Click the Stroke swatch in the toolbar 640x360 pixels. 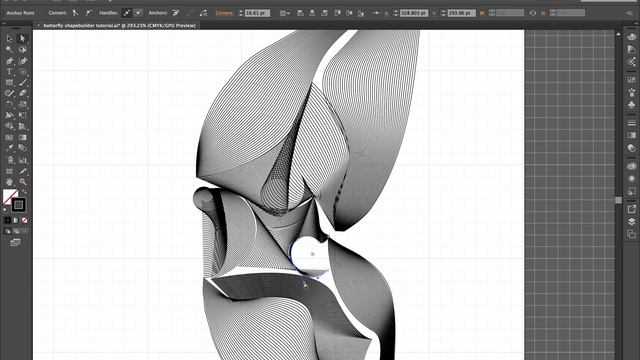tap(18, 205)
